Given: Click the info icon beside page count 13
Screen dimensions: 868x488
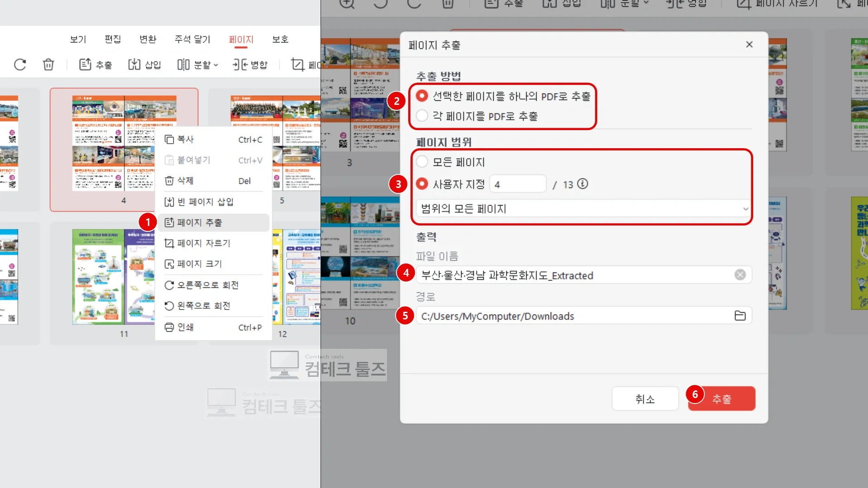Looking at the screenshot, I should click(x=583, y=183).
